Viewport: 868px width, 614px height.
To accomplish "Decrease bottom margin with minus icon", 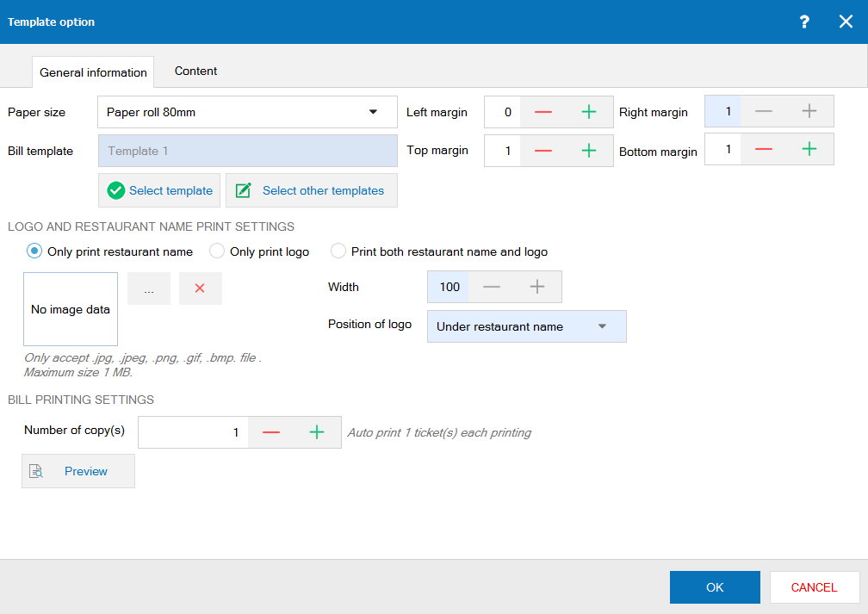I will click(x=764, y=149).
